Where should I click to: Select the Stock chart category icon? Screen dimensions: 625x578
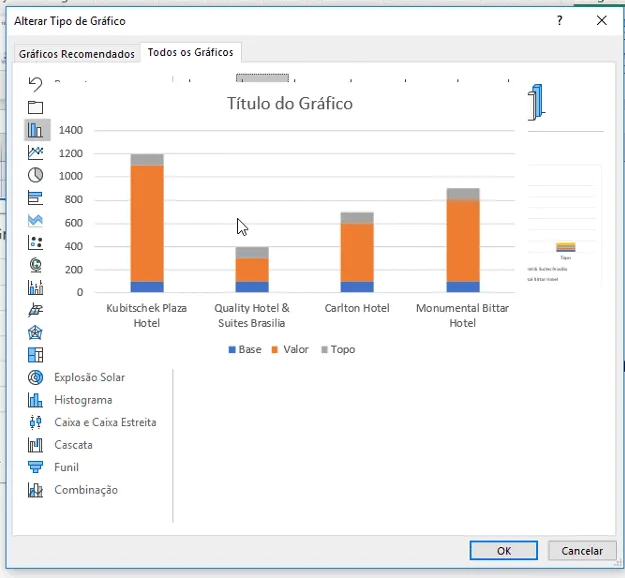(35, 287)
